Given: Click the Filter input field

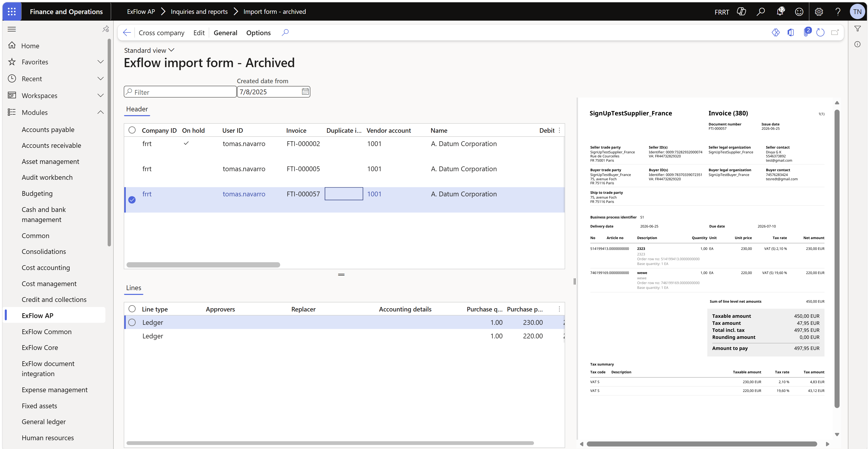Looking at the screenshot, I should coord(180,92).
